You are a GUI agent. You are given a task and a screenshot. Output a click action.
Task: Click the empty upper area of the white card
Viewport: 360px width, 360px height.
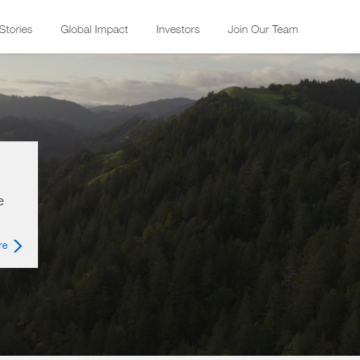pyautogui.click(x=19, y=167)
